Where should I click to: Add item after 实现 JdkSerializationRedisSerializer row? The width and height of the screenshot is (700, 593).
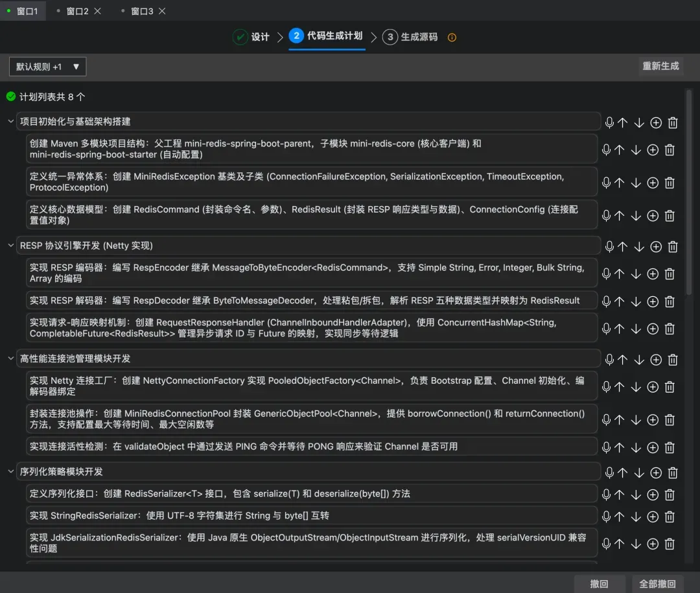click(653, 544)
